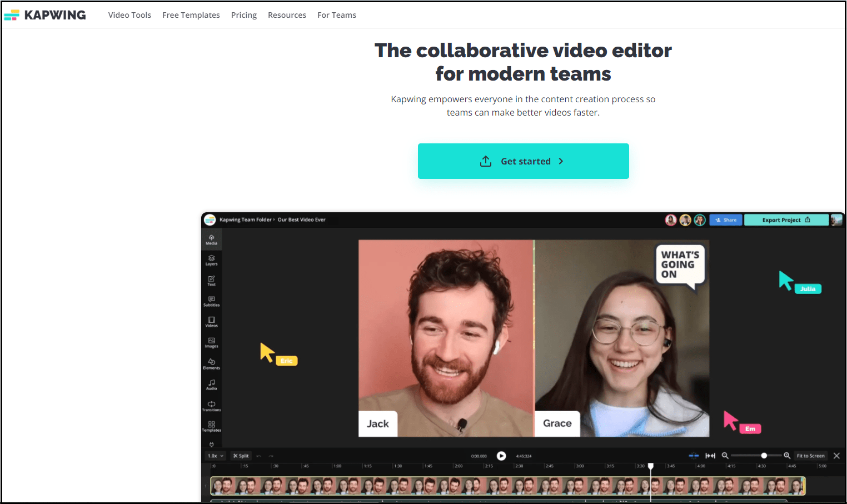Select the Elements icon in sidebar

(211, 363)
